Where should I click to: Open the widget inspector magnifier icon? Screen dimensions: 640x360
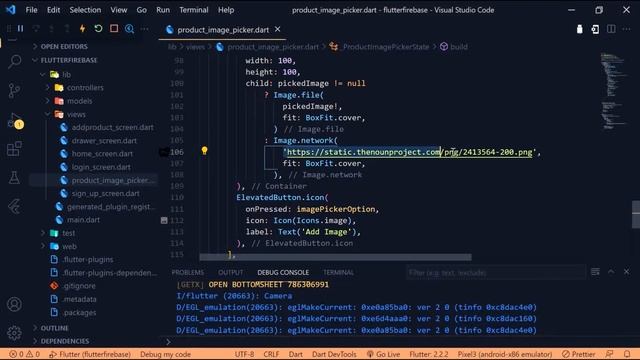pyautogui.click(x=129, y=29)
